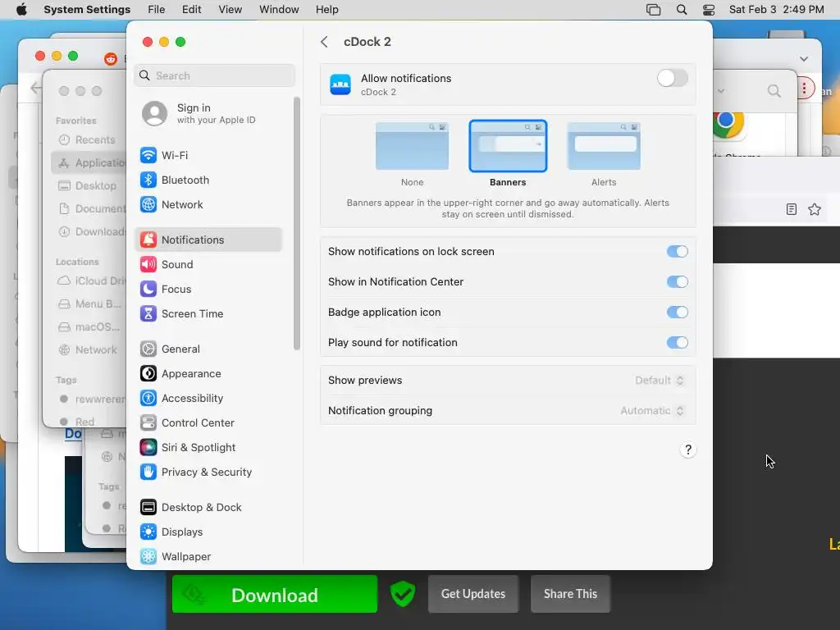The height and width of the screenshot is (630, 840).
Task: Click Get Updates button
Action: (x=473, y=594)
